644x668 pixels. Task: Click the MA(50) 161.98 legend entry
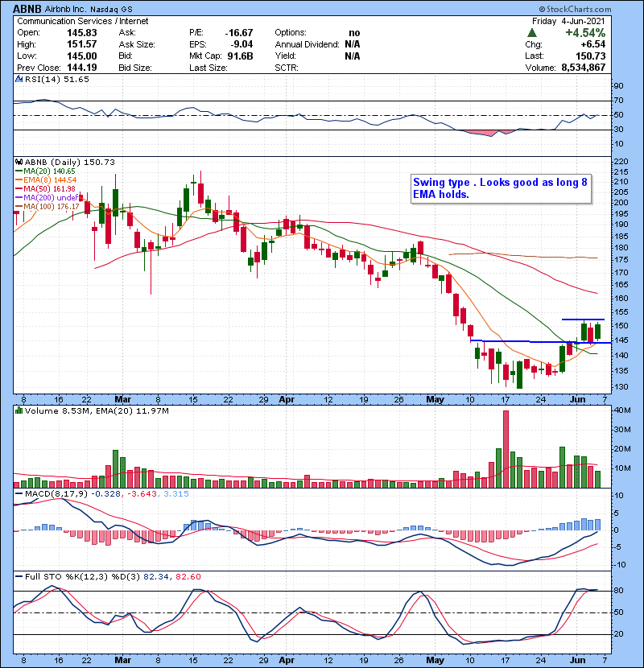[x=45, y=188]
